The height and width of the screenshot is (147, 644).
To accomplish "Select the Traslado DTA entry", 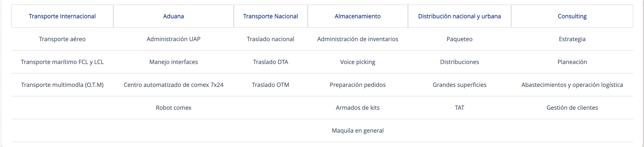I will click(271, 62).
